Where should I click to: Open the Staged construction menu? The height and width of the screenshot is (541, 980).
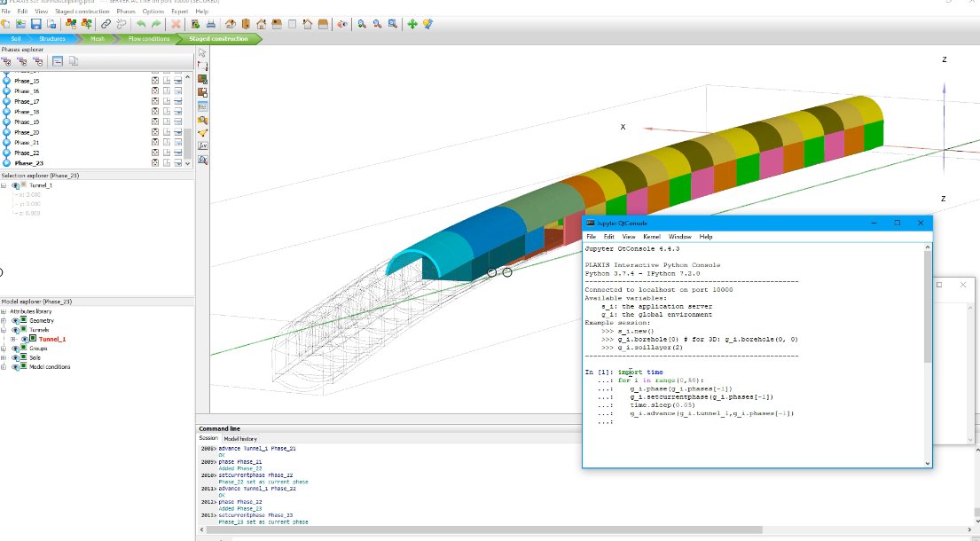pos(82,12)
